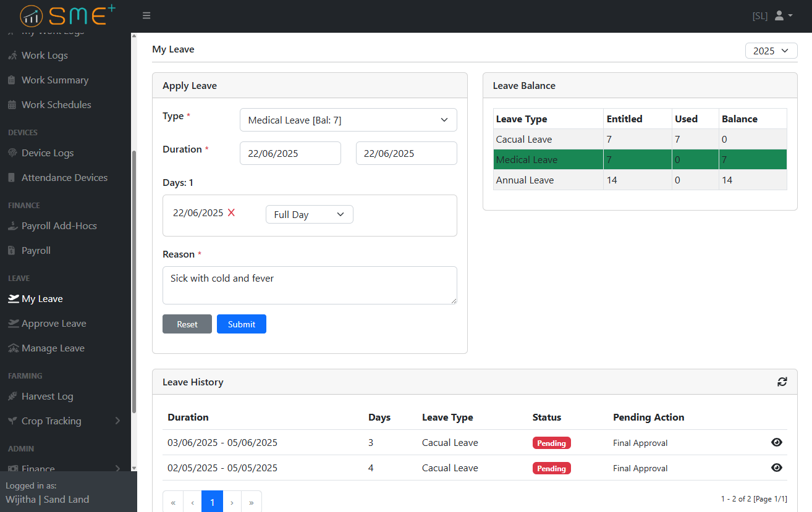Click 'Wijitha | Sand Land' logged-in text
Image resolution: width=812 pixels, height=512 pixels.
tap(48, 499)
